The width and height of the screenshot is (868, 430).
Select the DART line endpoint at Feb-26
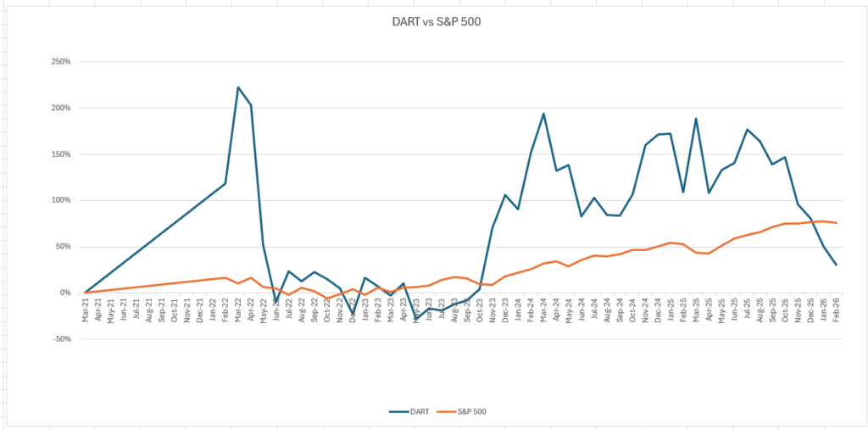[836, 265]
